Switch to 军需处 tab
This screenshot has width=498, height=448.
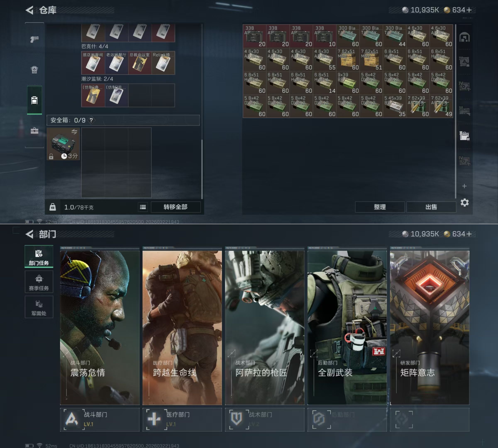pos(39,307)
